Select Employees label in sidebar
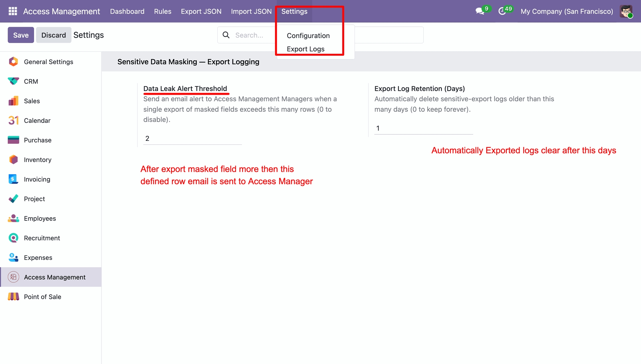Viewport: 641px width, 364px height. pos(40,219)
